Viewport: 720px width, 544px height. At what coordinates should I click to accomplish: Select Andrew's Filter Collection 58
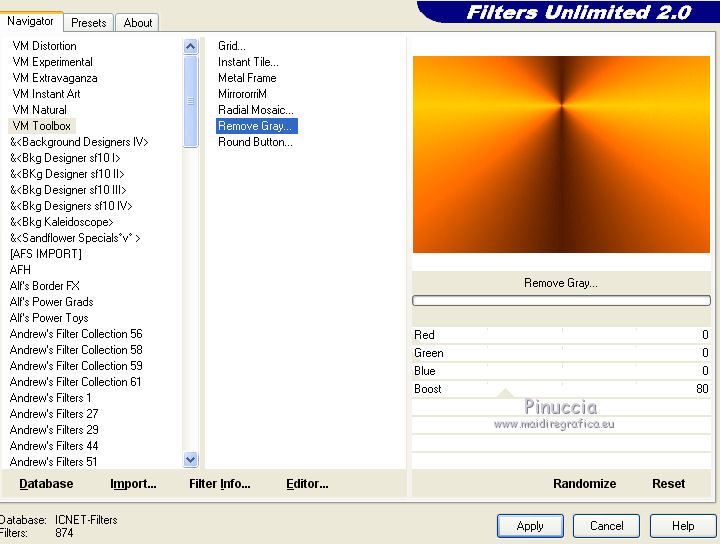pos(76,350)
